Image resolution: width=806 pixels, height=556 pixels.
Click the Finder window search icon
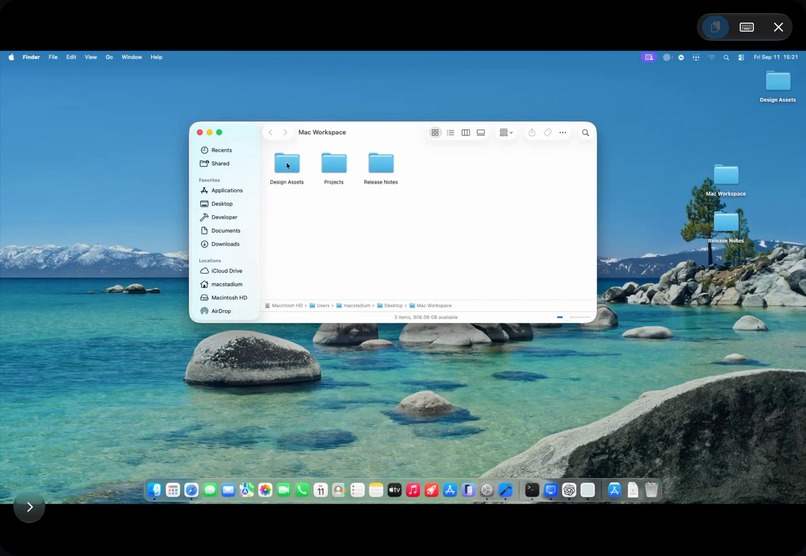coord(585,133)
